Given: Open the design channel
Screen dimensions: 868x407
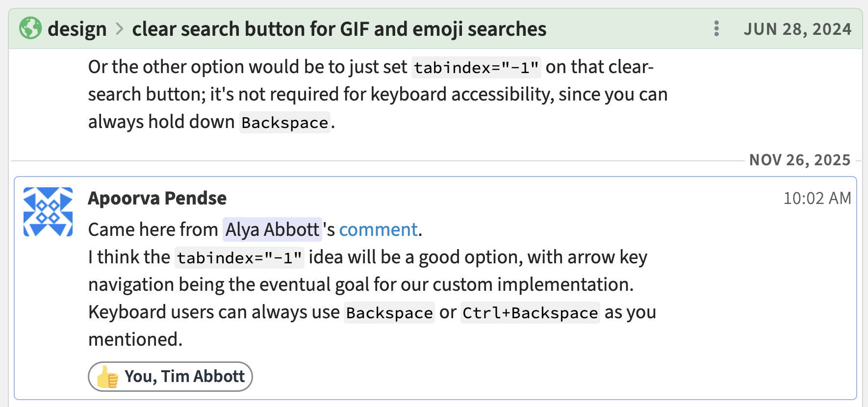Looking at the screenshot, I should [x=77, y=29].
